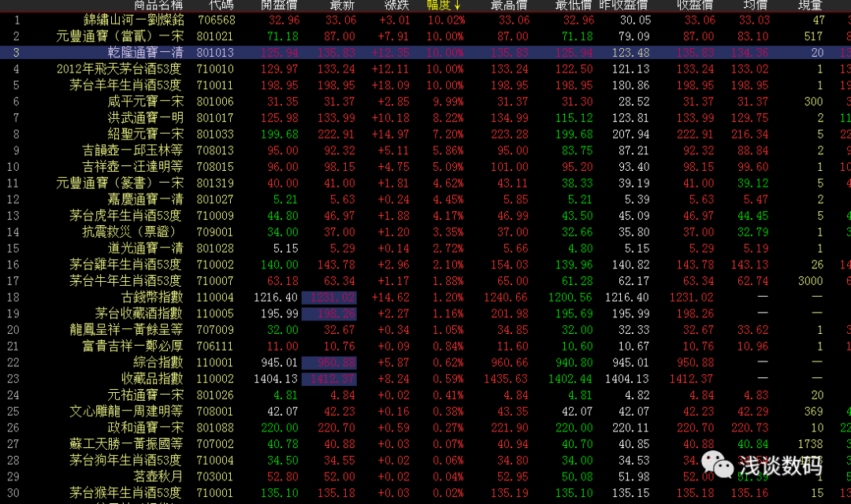851x504 pixels.
Task: Click the 昨收盤價 column header
Action: pyautogui.click(x=623, y=5)
